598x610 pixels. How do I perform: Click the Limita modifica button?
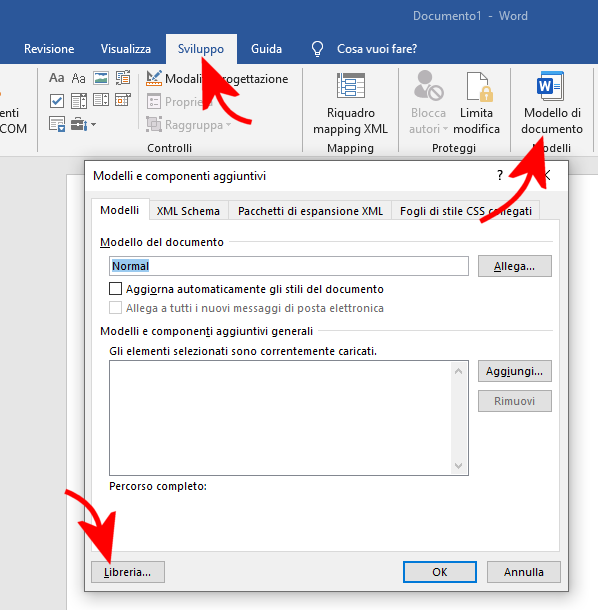point(476,103)
